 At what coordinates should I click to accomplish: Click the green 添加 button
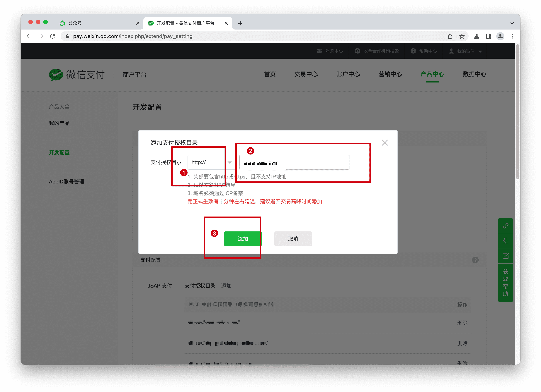pos(243,239)
